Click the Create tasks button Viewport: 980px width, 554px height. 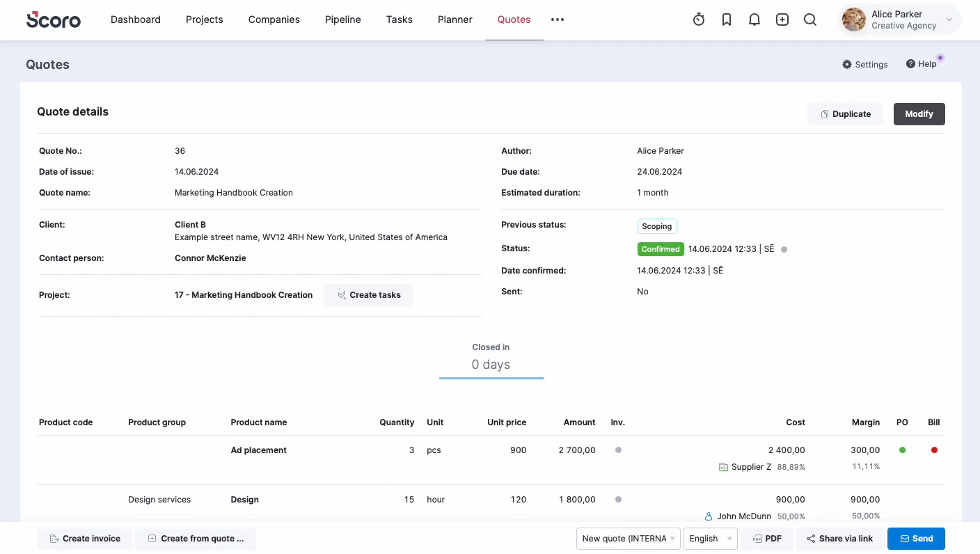tap(368, 295)
